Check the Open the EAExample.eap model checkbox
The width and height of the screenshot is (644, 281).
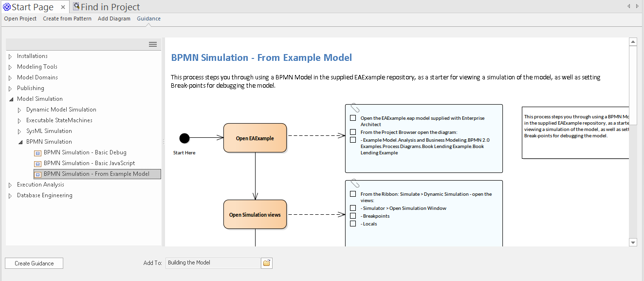353,118
